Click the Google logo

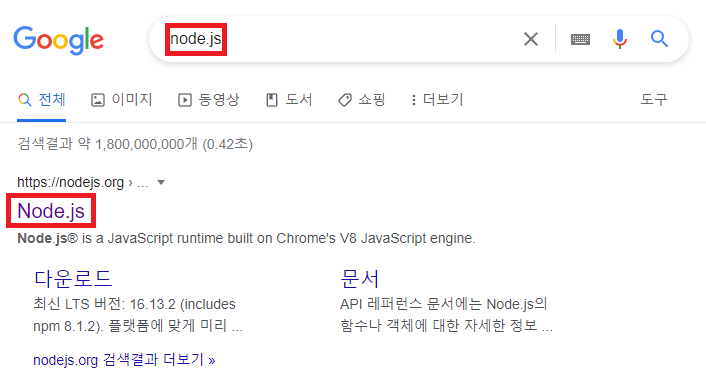pos(59,40)
